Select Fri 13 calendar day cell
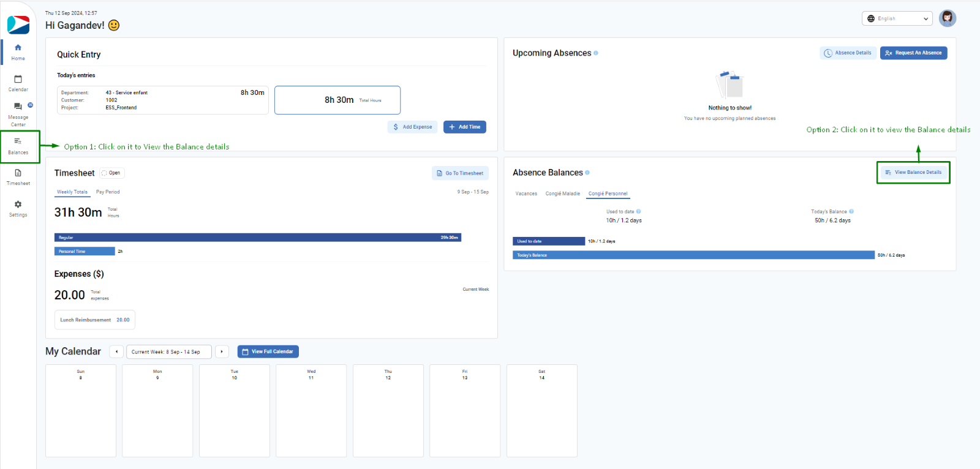The height and width of the screenshot is (469, 980). tap(465, 411)
